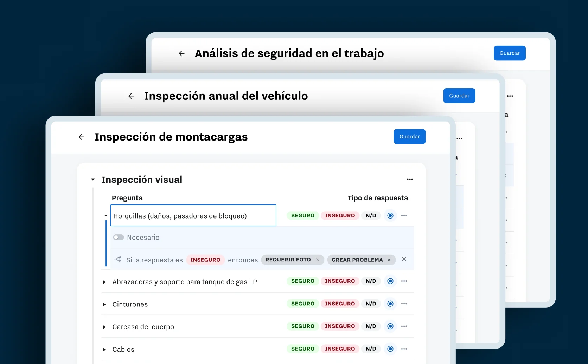Image resolution: width=588 pixels, height=364 pixels.
Task: Expand the Abrazaderas y soporte question
Action: [104, 282]
